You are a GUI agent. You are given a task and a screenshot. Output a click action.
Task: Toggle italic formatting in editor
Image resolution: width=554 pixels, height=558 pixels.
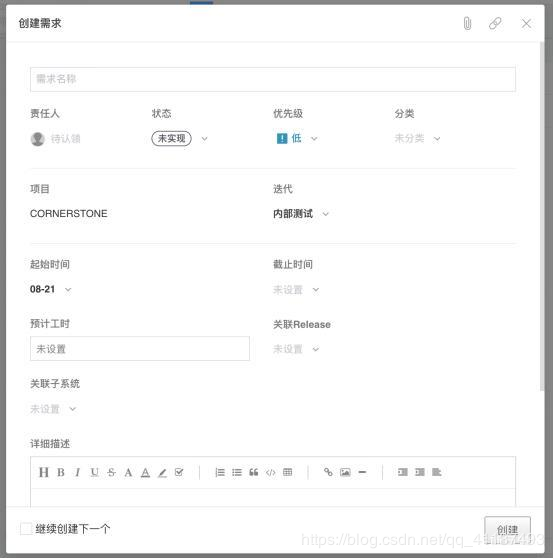pos(77,472)
